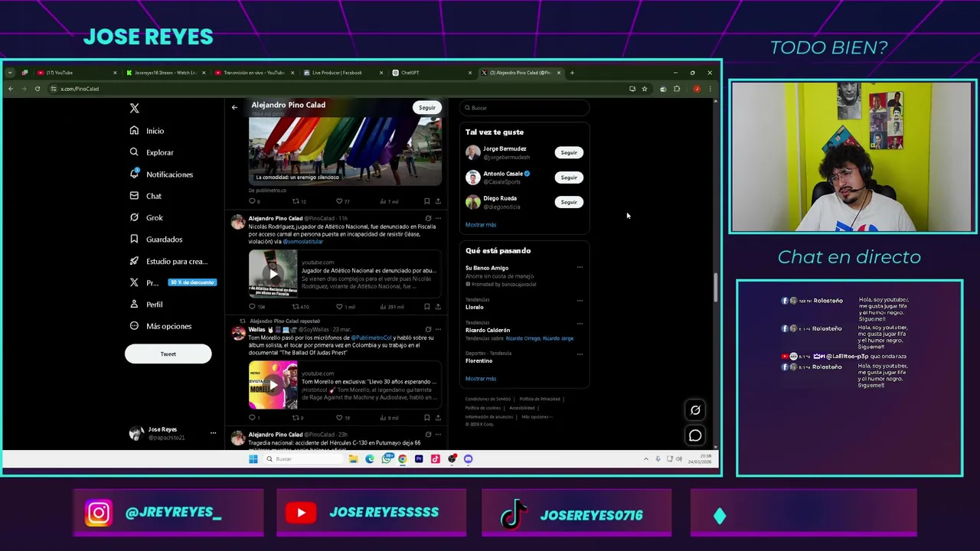
Task: Focus the Buscar search field on X
Action: coord(524,108)
